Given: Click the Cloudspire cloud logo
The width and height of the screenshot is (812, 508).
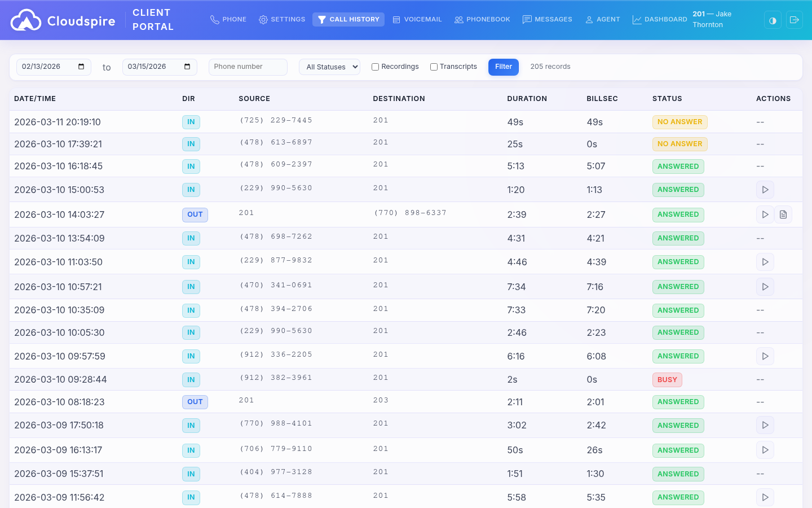Looking at the screenshot, I should [x=25, y=20].
